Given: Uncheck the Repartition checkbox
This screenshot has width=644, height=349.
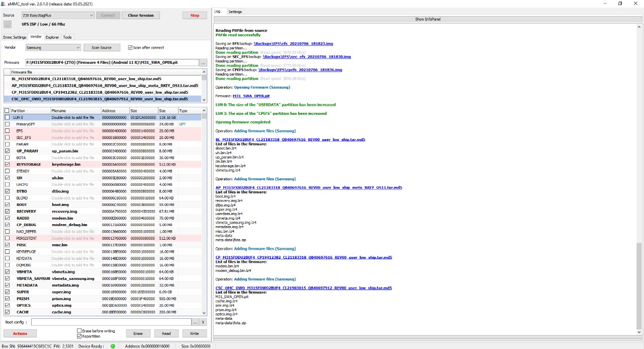Looking at the screenshot, I should (x=79, y=336).
